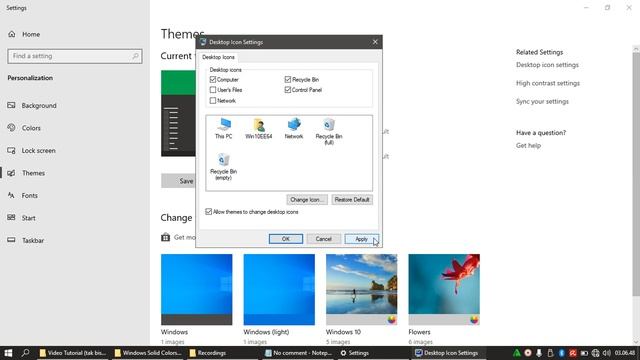Image resolution: width=640 pixels, height=360 pixels.
Task: Select the Network icon in preview list
Action: pos(294,129)
